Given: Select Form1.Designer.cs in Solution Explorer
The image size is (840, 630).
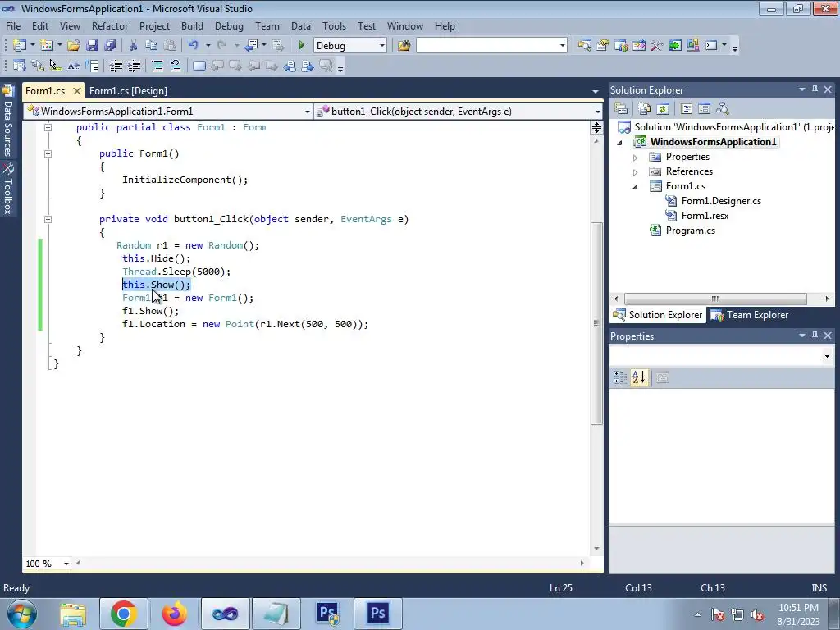Looking at the screenshot, I should point(721,201).
